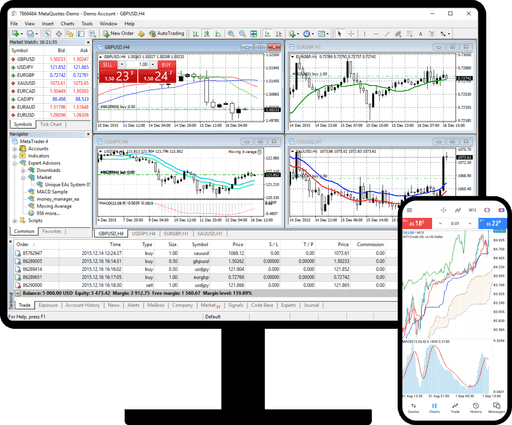Toggle the Data Window crosshair-circle icon
The width and height of the screenshot is (512, 425).
click(59, 34)
